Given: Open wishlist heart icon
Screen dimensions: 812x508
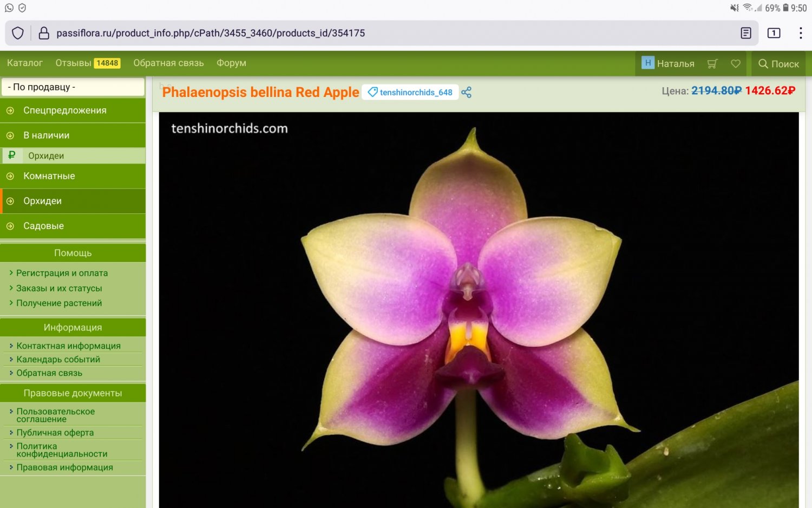Looking at the screenshot, I should tap(735, 64).
